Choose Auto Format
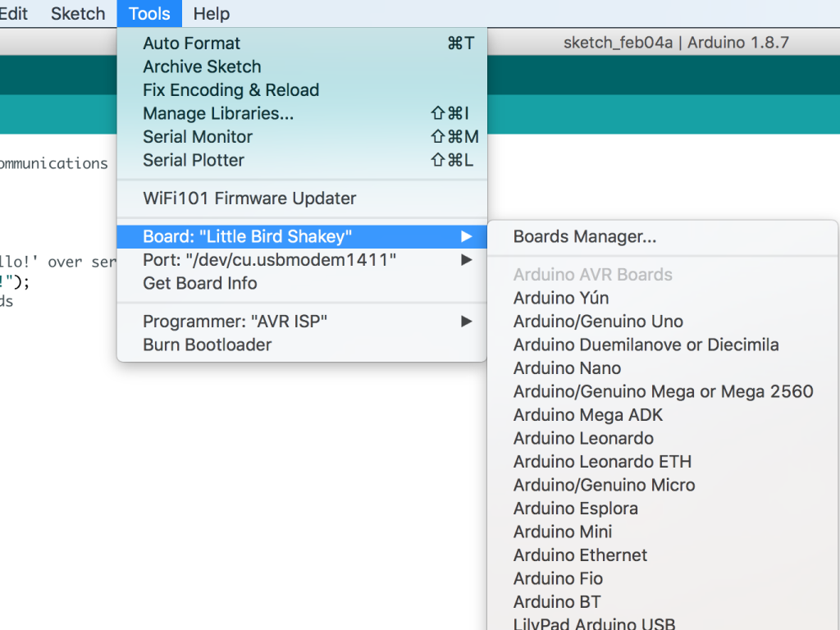840x630 pixels. pos(302,43)
